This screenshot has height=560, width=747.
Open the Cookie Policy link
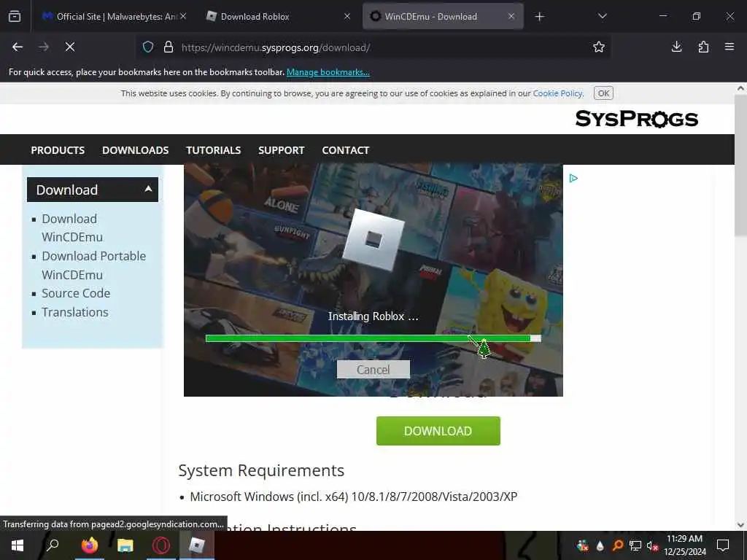point(557,93)
